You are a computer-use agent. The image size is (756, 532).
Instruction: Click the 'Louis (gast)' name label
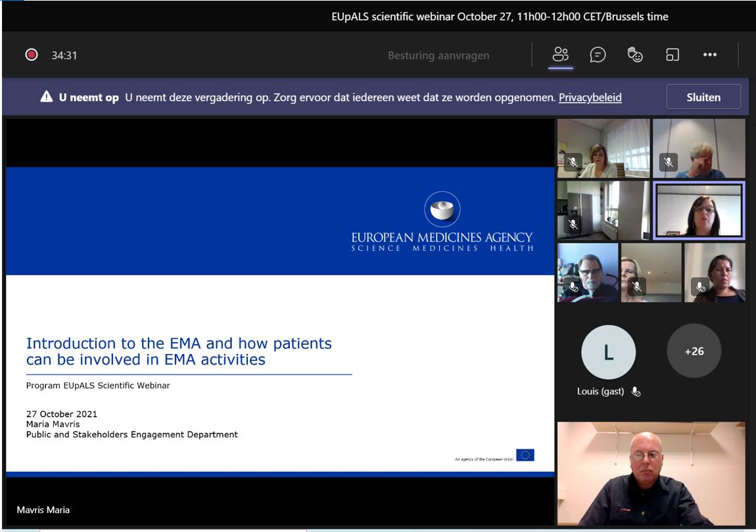[600, 391]
